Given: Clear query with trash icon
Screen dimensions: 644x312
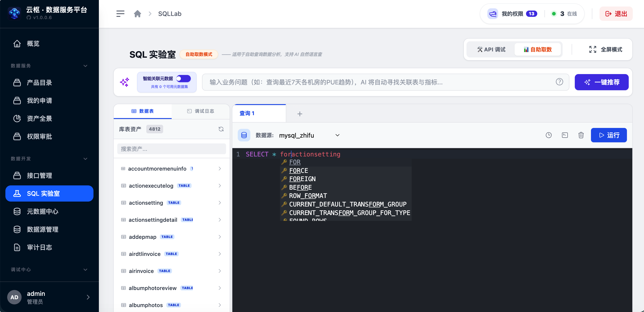Looking at the screenshot, I should tap(581, 135).
